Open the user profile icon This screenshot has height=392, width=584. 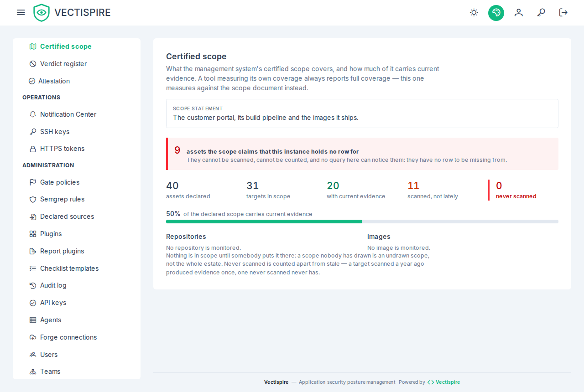point(519,12)
